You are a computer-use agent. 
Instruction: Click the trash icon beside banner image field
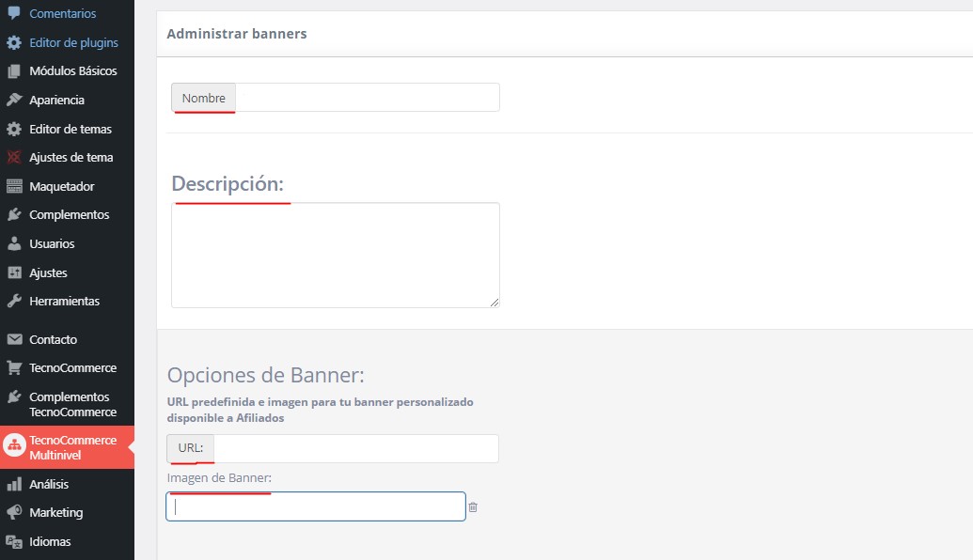coord(473,507)
